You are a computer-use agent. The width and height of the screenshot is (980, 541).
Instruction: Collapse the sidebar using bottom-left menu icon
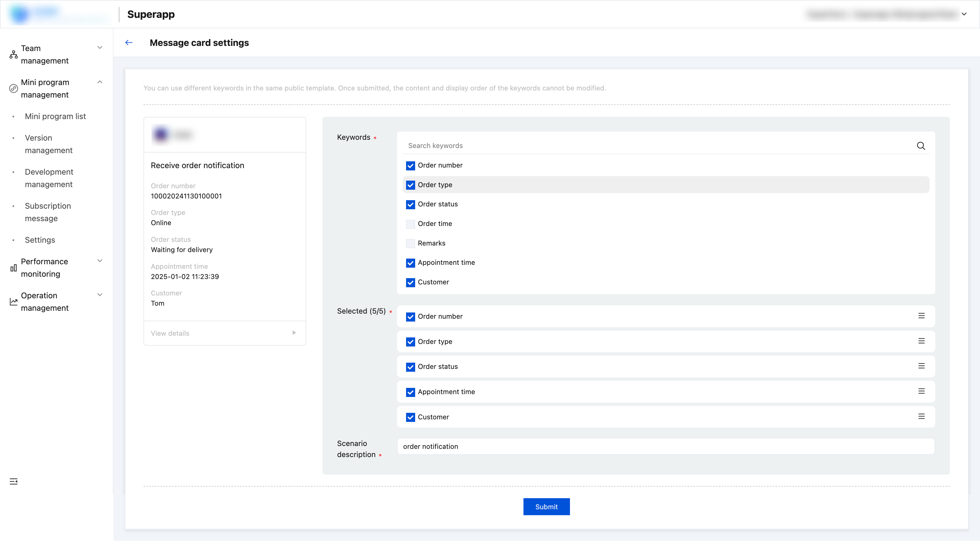click(14, 482)
